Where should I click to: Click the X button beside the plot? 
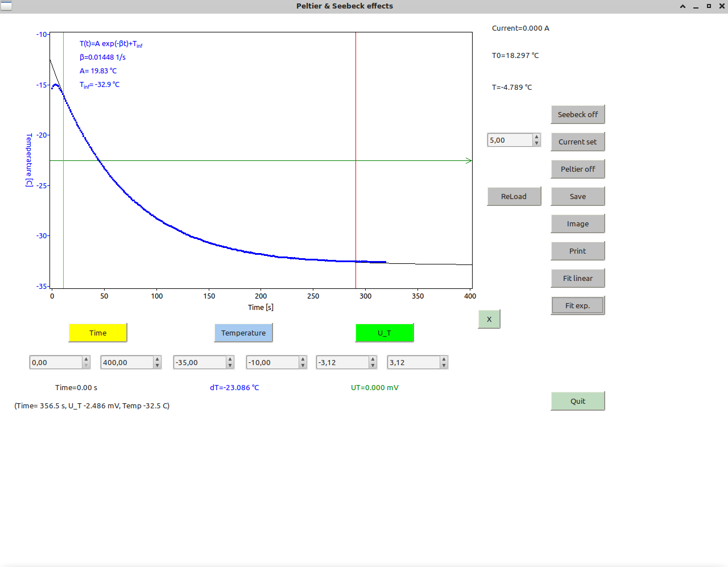489,319
